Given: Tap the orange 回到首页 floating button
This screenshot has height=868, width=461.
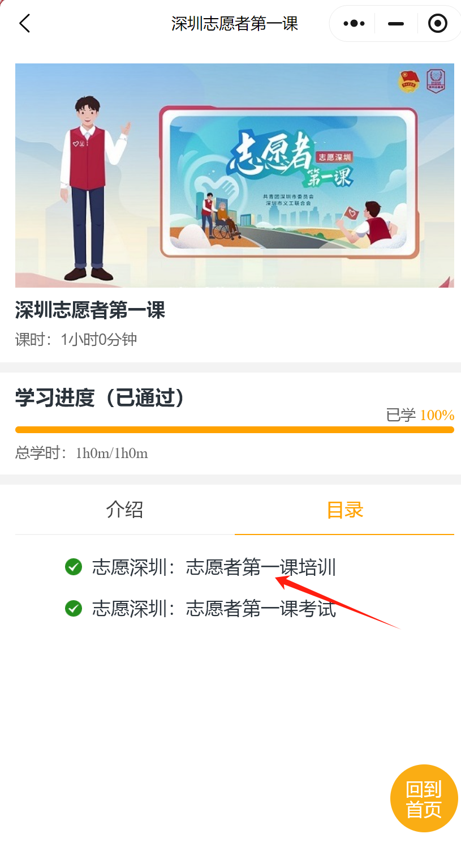Looking at the screenshot, I should [x=424, y=798].
